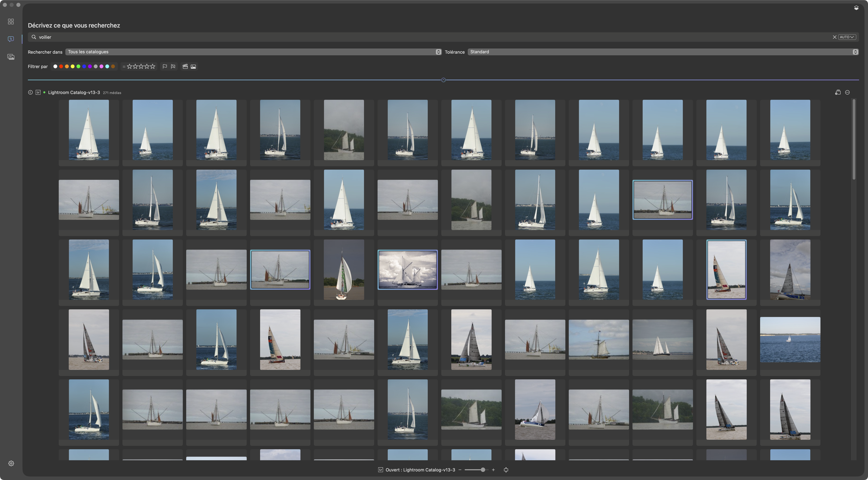Click the magnifier icon in search field
Image resolution: width=868 pixels, height=480 pixels.
[34, 37]
